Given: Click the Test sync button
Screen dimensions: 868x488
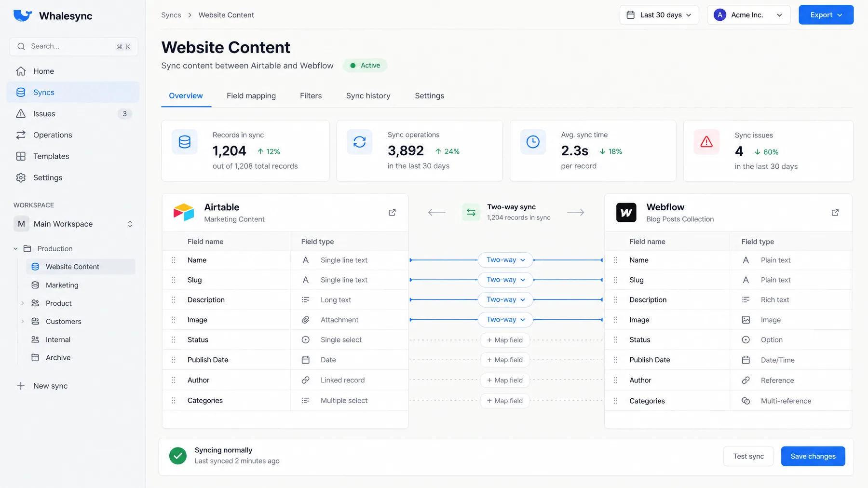Looking at the screenshot, I should point(748,456).
